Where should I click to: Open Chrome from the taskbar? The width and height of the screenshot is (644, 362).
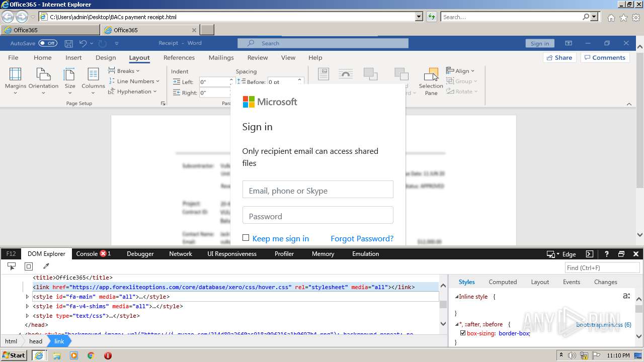[x=91, y=355]
